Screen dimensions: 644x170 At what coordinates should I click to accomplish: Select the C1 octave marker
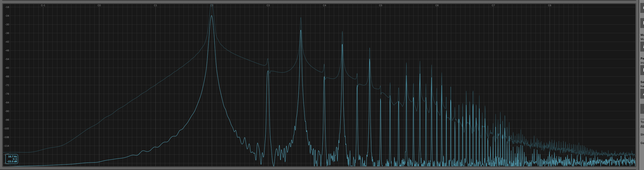tap(155, 5)
